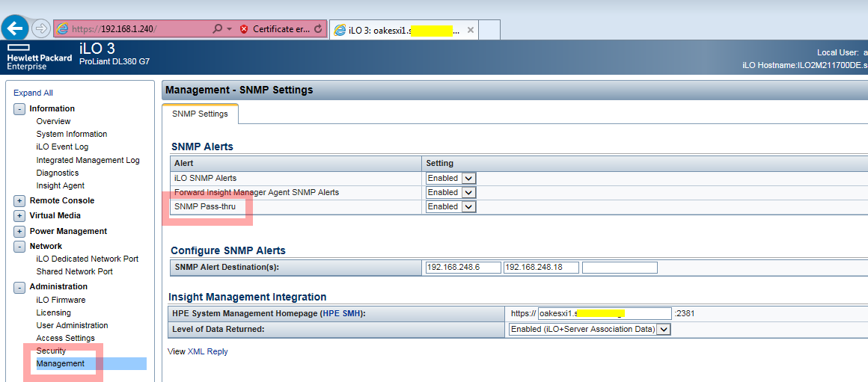Image resolution: width=868 pixels, height=382 pixels.
Task: Collapse the Information tree section
Action: (19, 109)
